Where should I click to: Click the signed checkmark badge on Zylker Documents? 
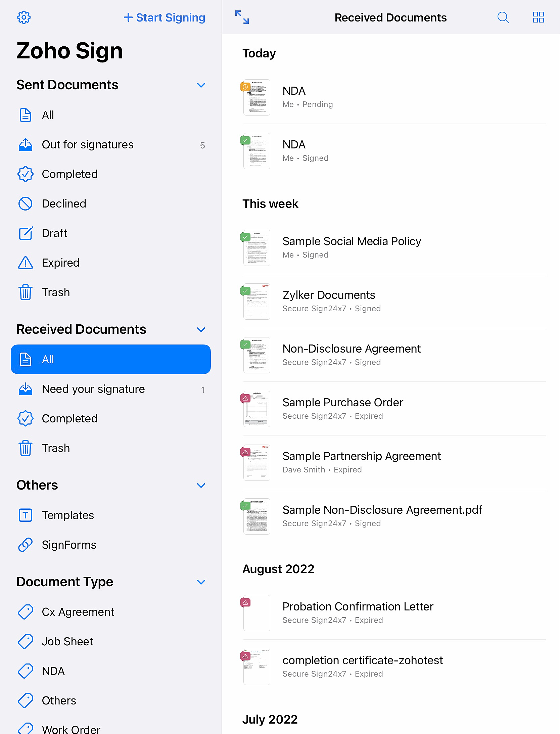click(245, 291)
